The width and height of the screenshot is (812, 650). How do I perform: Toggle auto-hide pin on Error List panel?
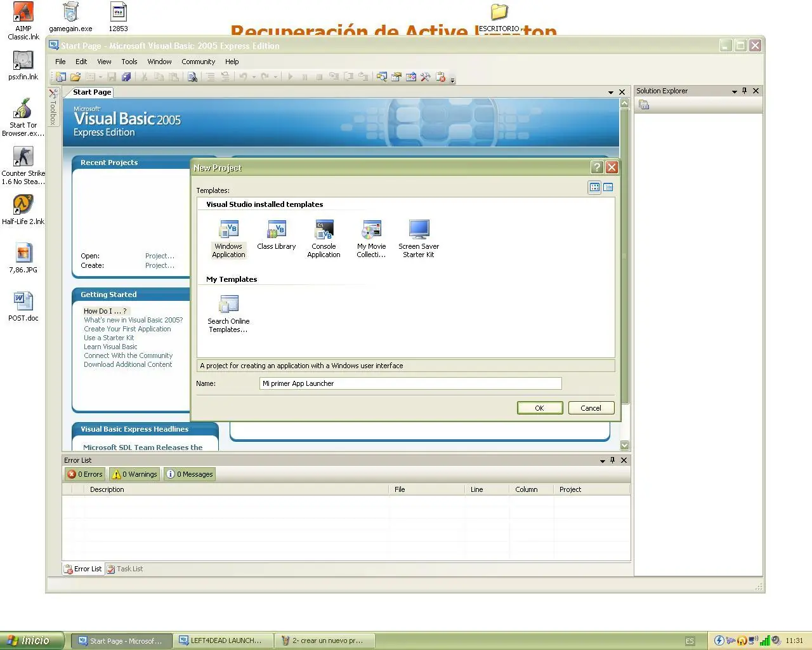tap(612, 460)
